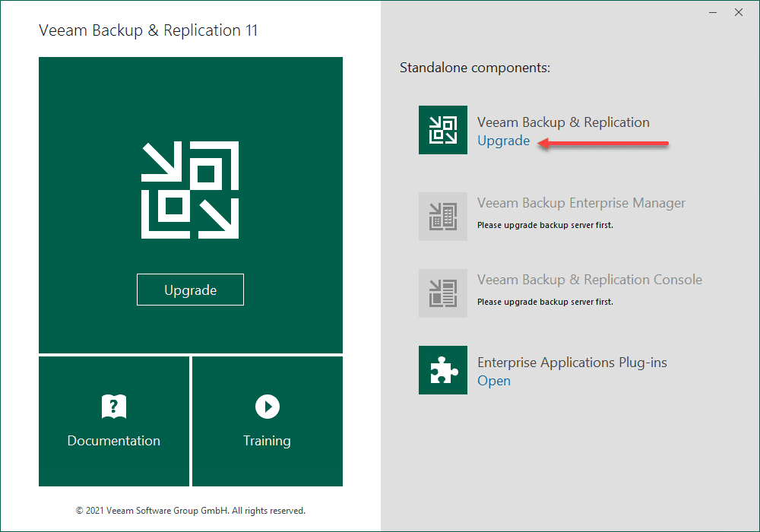Screen dimensions: 760x532
Task: Open the Enterprise Applications Plug-ins via Open link
Action: tap(493, 381)
